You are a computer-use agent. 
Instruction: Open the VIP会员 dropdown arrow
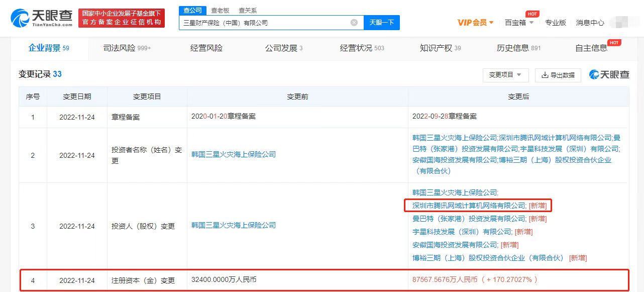pos(491,23)
